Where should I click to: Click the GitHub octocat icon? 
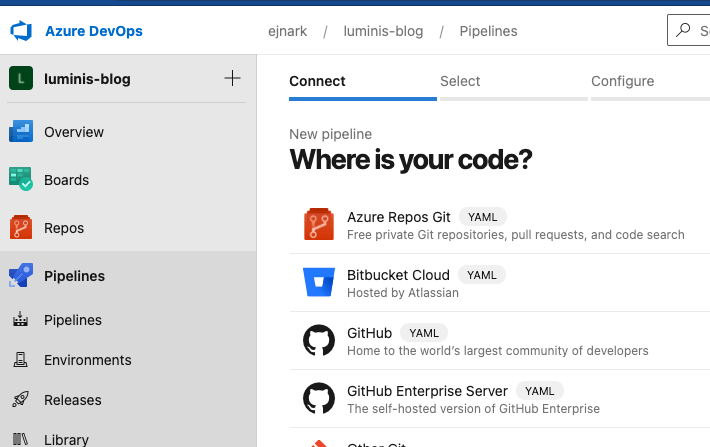pyautogui.click(x=319, y=340)
